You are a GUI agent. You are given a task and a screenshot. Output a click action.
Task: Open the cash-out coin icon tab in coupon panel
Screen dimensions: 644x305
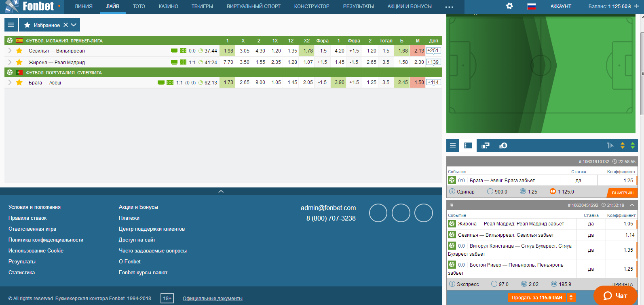click(x=503, y=145)
